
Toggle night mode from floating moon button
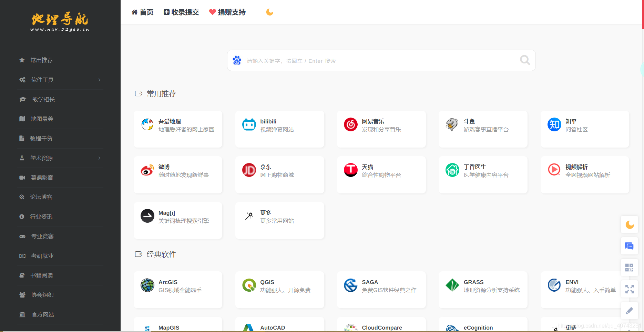(630, 225)
